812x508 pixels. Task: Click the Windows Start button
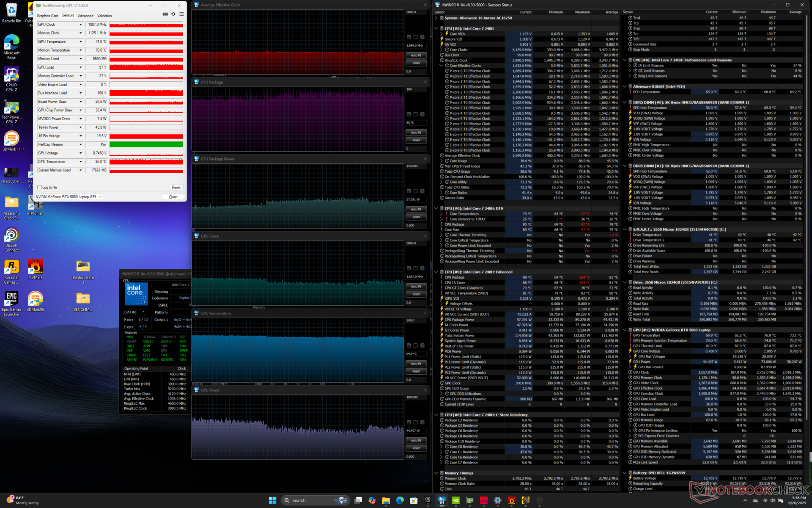click(x=272, y=500)
